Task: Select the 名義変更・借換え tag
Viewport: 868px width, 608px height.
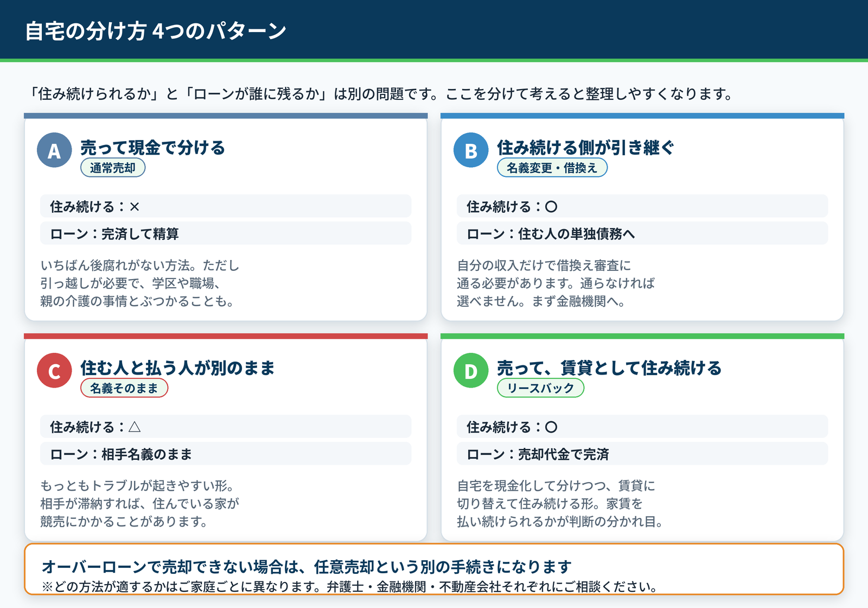Action: click(552, 168)
